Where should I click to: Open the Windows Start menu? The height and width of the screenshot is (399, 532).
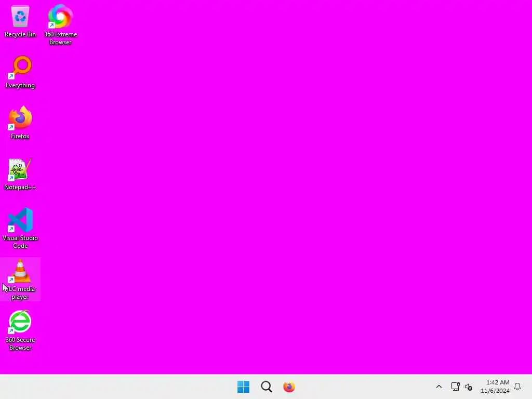[243, 387]
